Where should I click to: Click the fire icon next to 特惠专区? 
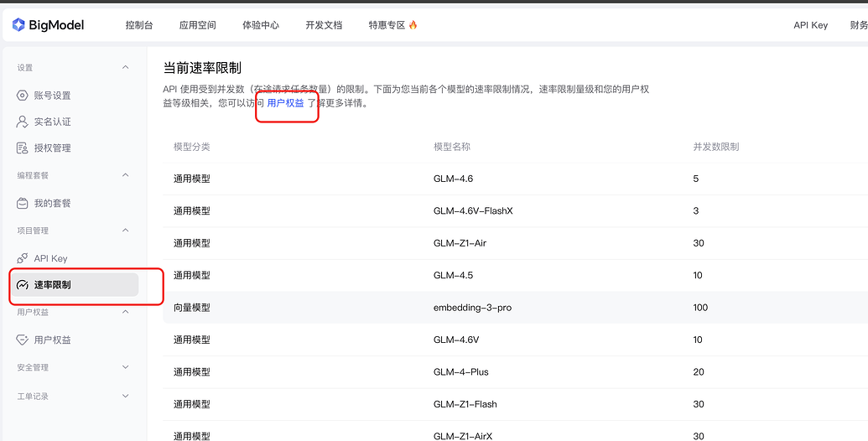click(x=413, y=25)
